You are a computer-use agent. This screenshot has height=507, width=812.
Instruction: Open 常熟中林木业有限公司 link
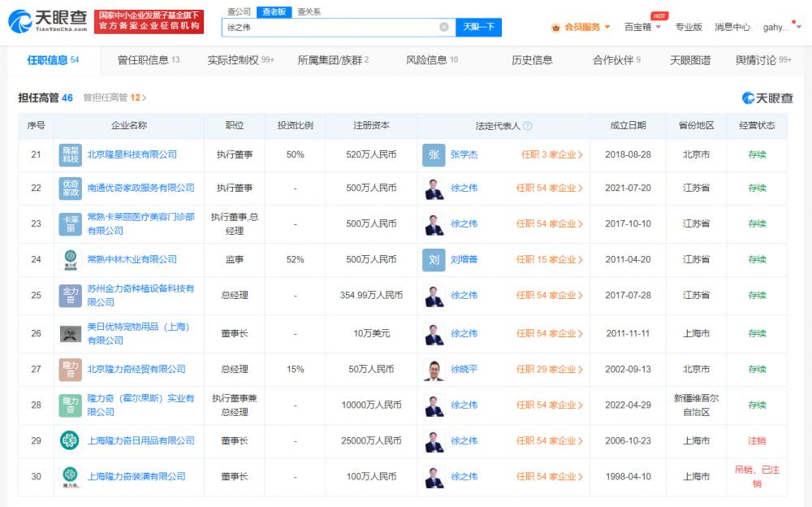132,260
